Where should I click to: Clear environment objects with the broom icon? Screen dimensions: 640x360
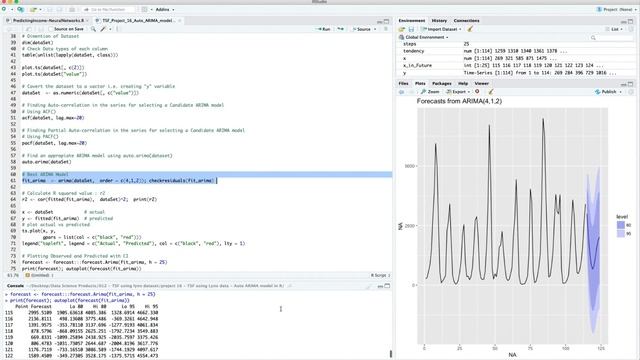tap(470, 29)
